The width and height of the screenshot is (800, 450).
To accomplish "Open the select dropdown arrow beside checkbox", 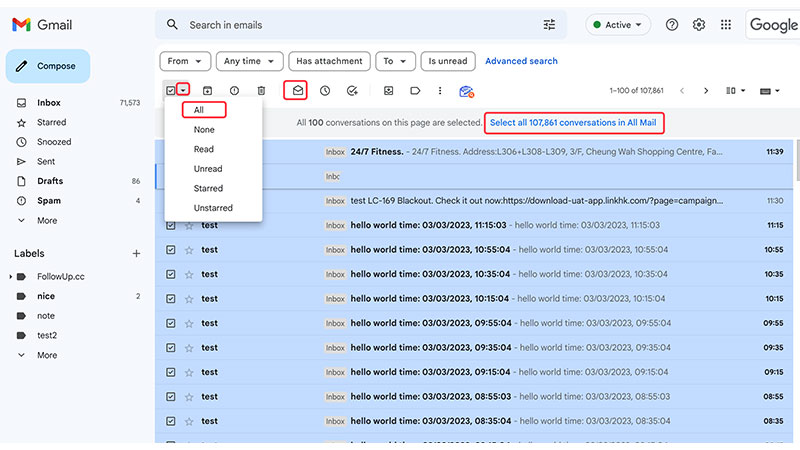I will tap(183, 90).
